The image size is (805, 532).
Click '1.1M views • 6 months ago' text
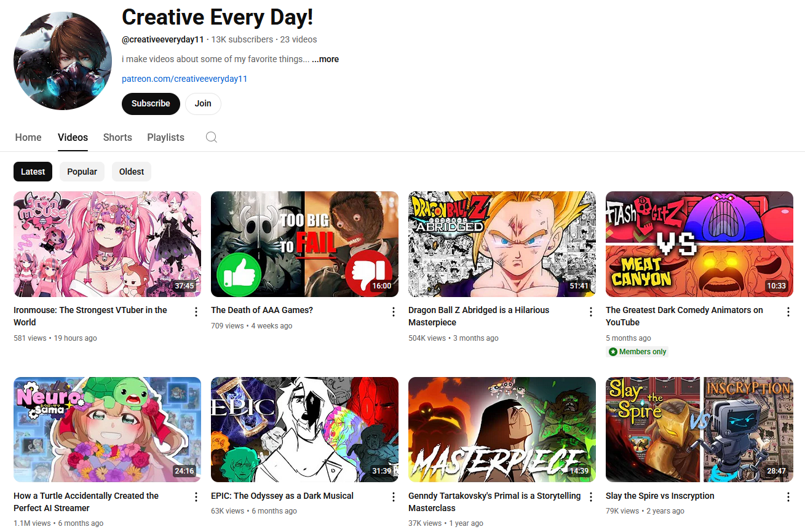pos(58,523)
